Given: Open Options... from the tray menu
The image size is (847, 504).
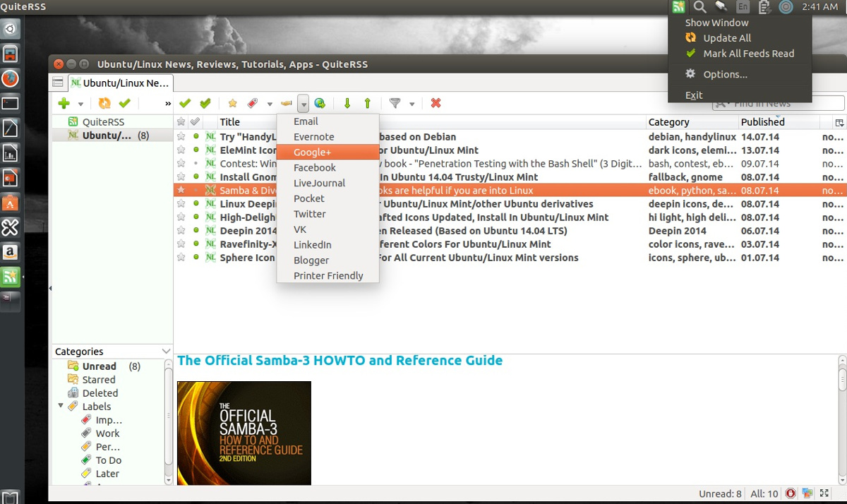Looking at the screenshot, I should (740, 74).
